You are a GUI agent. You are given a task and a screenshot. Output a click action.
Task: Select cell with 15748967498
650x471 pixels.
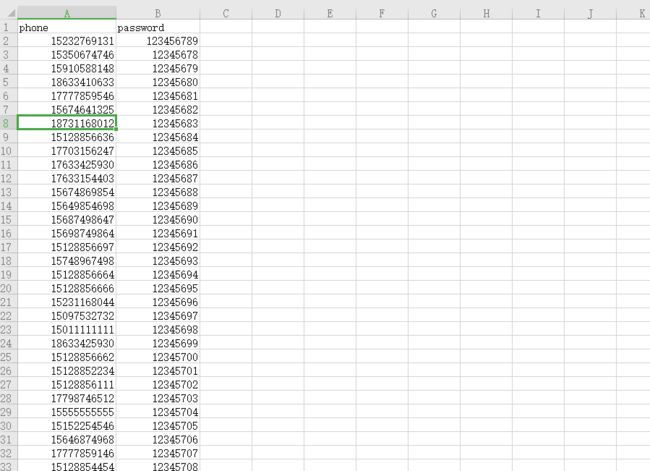pos(67,260)
